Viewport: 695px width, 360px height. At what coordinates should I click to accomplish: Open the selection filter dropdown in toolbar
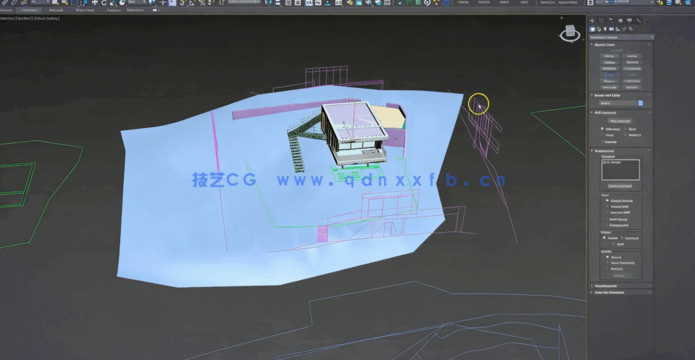[x=40, y=3]
